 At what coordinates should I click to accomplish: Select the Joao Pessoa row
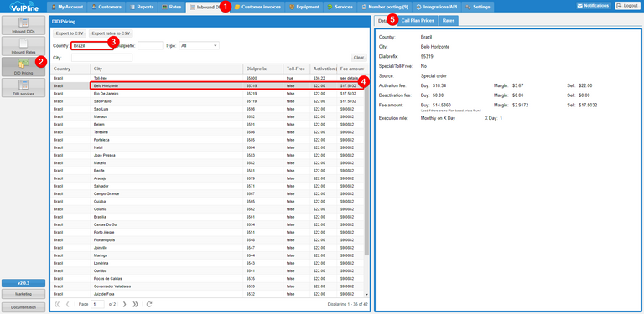click(x=207, y=156)
